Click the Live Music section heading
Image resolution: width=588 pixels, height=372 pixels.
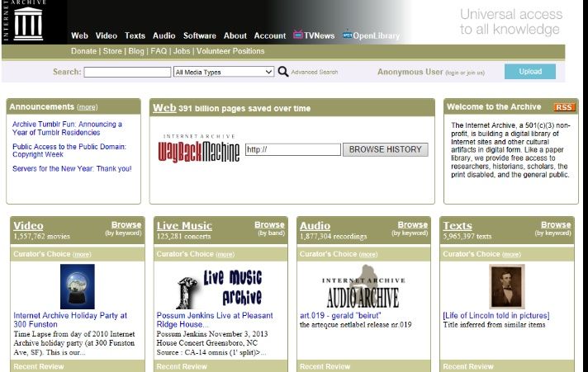pyautogui.click(x=184, y=225)
